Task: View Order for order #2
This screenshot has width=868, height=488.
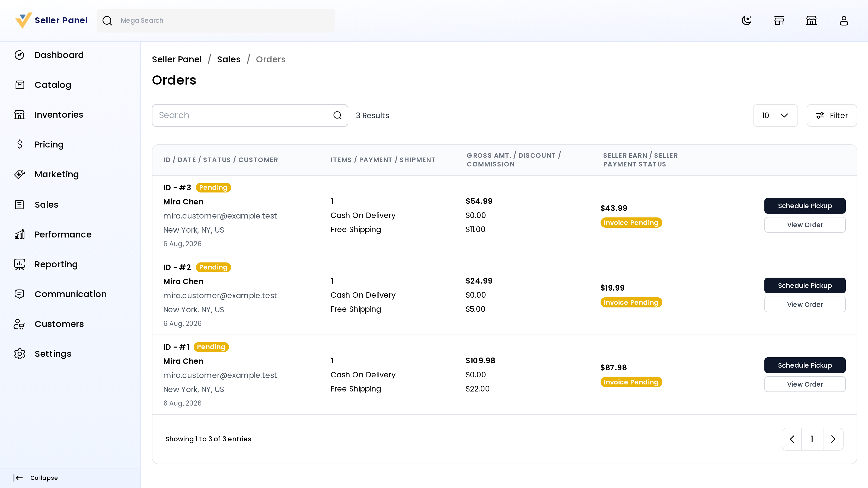Action: click(805, 304)
